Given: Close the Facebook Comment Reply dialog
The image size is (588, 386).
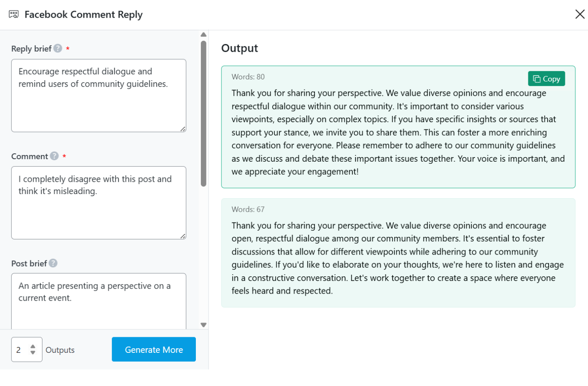Looking at the screenshot, I should (580, 15).
